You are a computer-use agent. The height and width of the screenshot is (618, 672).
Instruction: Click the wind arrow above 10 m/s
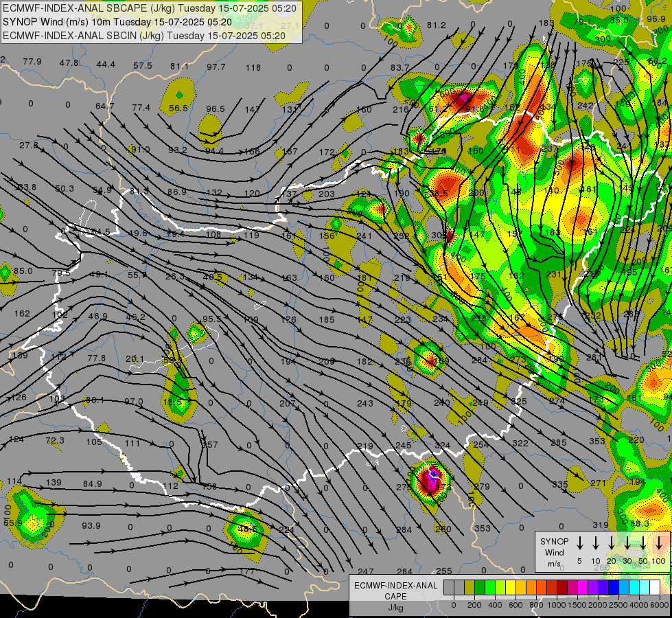click(x=596, y=542)
